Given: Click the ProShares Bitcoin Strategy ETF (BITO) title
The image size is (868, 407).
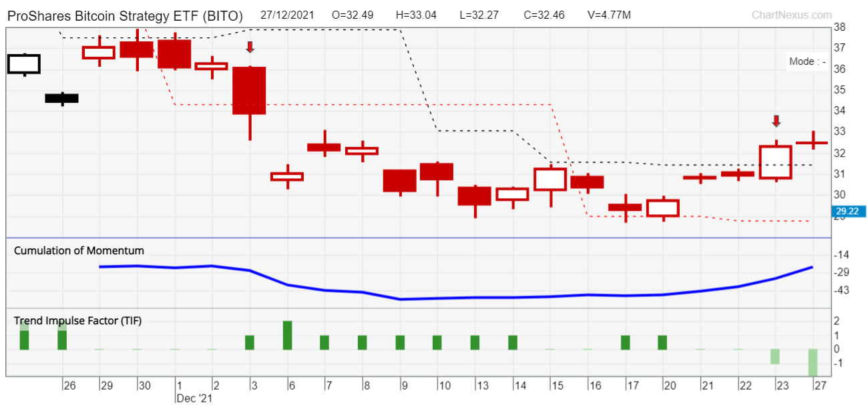Looking at the screenshot, I should tap(126, 15).
